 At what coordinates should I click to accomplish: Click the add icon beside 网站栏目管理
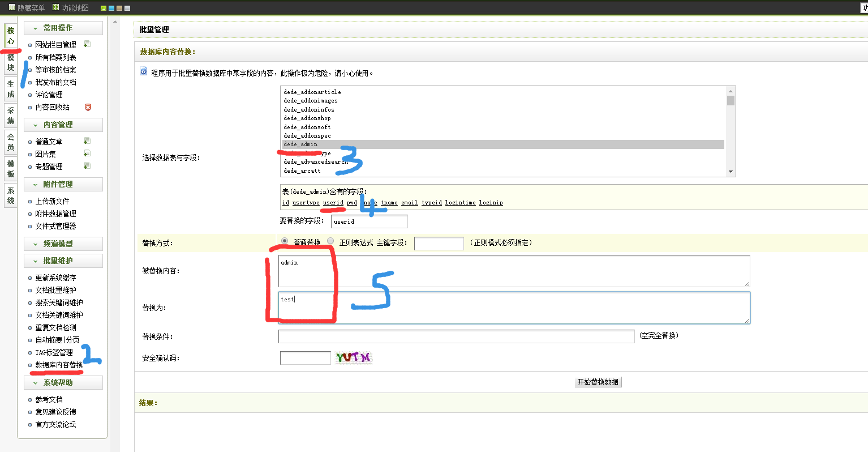pos(87,44)
